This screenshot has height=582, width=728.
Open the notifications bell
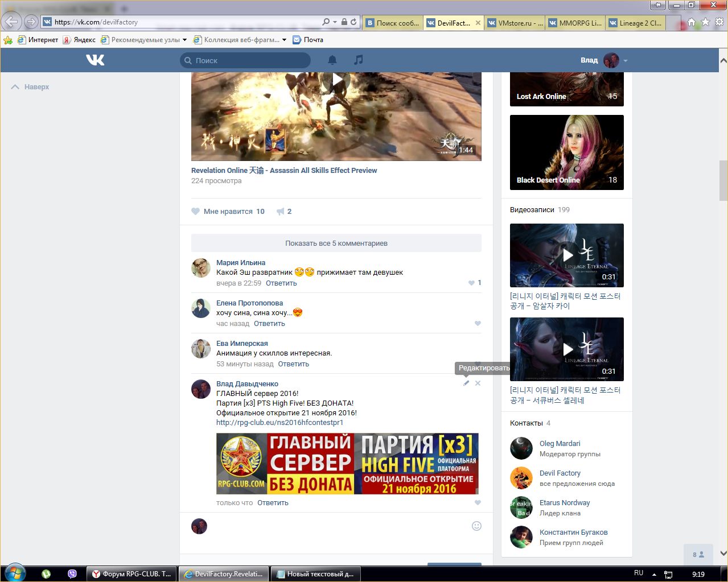pyautogui.click(x=332, y=60)
